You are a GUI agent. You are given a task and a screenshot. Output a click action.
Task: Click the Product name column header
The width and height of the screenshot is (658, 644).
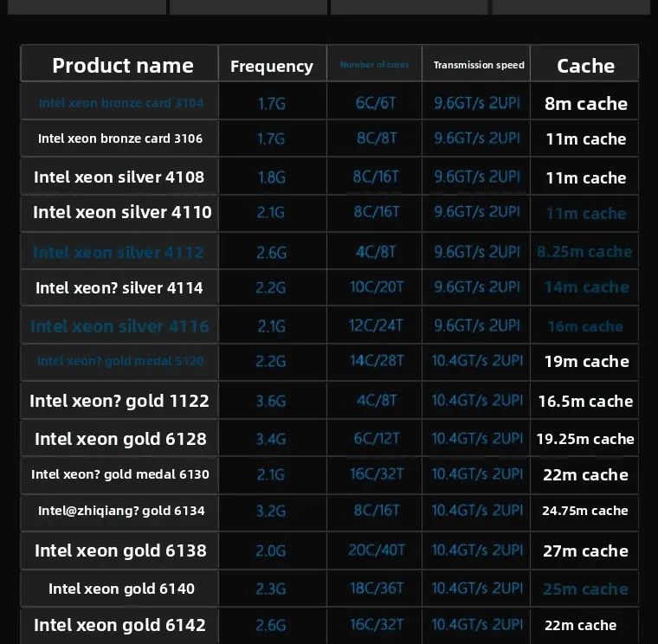pos(122,66)
